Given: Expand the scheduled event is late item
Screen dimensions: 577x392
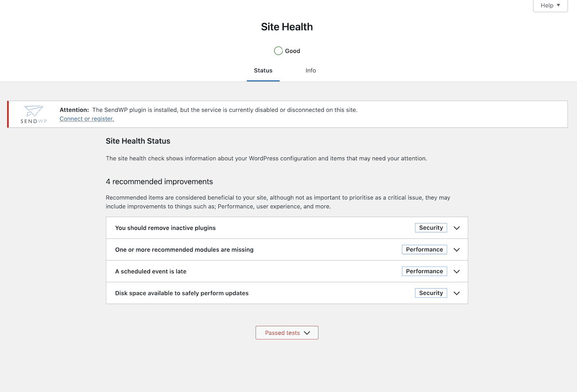Looking at the screenshot, I should tap(456, 271).
